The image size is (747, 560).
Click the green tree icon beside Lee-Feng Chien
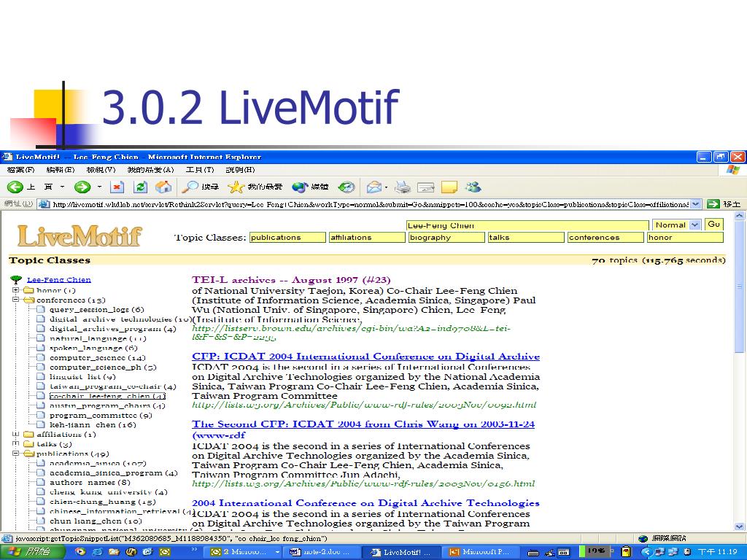pyautogui.click(x=16, y=279)
